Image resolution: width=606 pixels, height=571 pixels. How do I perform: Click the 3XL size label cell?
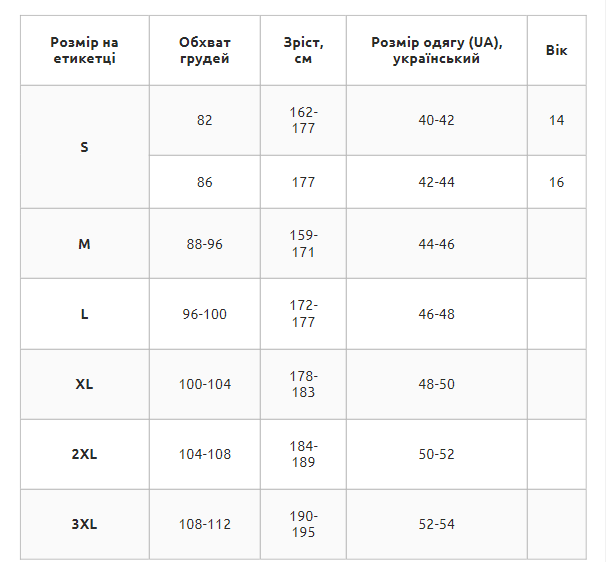point(85,524)
